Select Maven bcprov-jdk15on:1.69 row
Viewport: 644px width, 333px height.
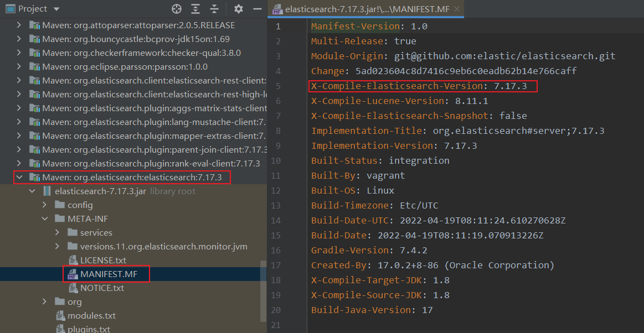(x=133, y=39)
